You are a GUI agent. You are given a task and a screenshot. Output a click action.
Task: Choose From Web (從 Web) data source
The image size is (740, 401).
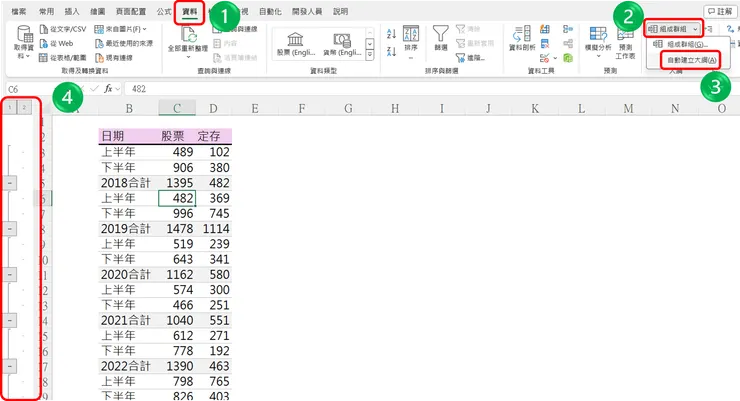(56, 43)
